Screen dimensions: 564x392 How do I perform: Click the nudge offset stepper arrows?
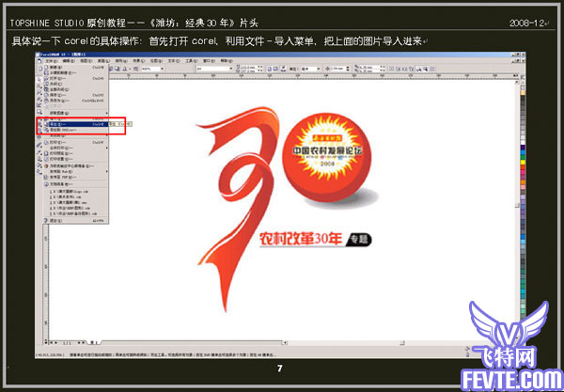(348, 69)
